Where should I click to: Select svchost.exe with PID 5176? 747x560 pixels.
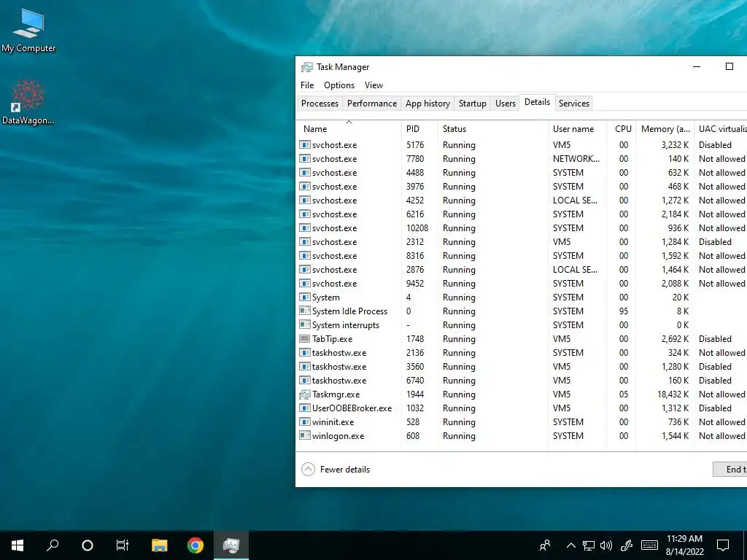(x=522, y=145)
